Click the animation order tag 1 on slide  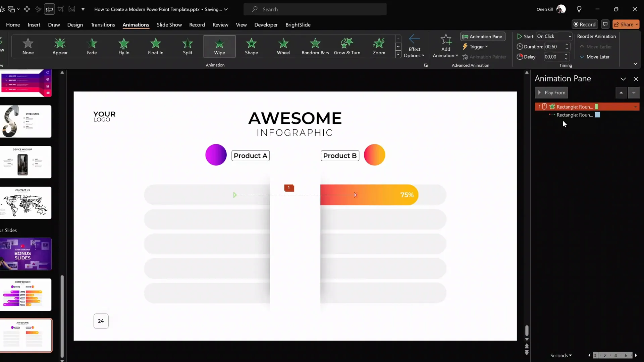pos(289,188)
